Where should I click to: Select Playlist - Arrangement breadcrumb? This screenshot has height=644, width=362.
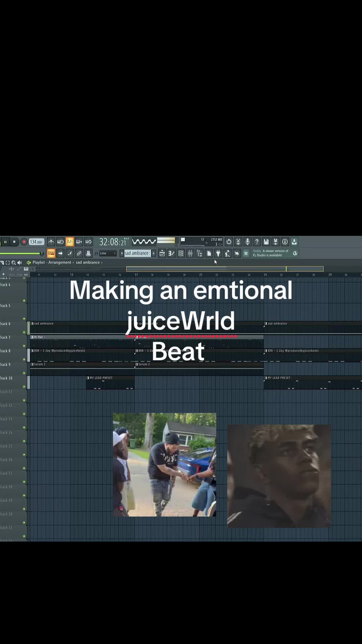[52, 262]
